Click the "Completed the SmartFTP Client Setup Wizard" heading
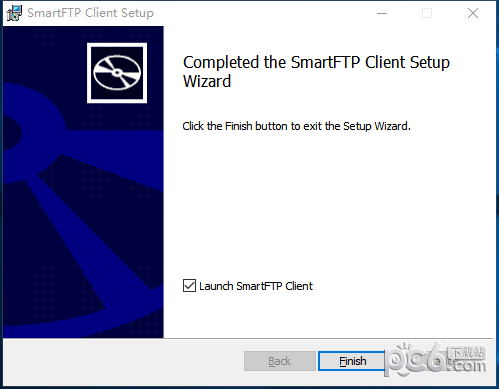The width and height of the screenshot is (499, 389). (316, 72)
